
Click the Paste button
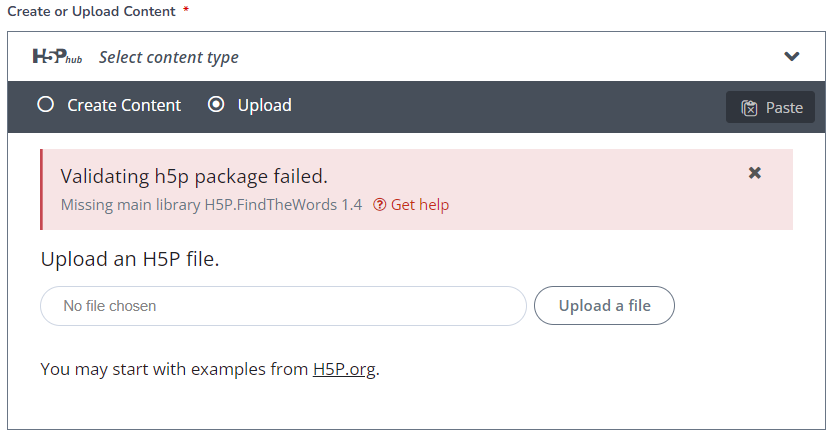(770, 107)
